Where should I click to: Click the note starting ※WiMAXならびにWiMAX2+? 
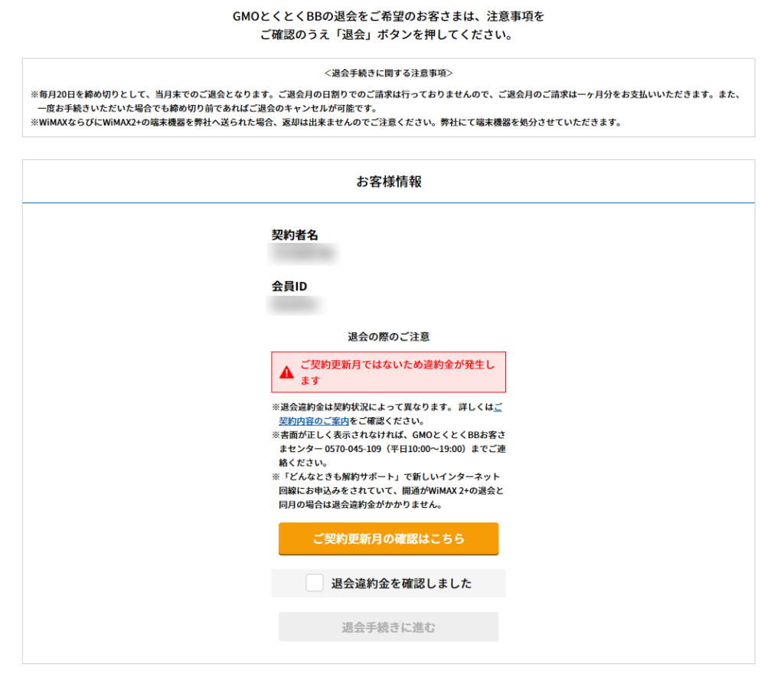(326, 123)
